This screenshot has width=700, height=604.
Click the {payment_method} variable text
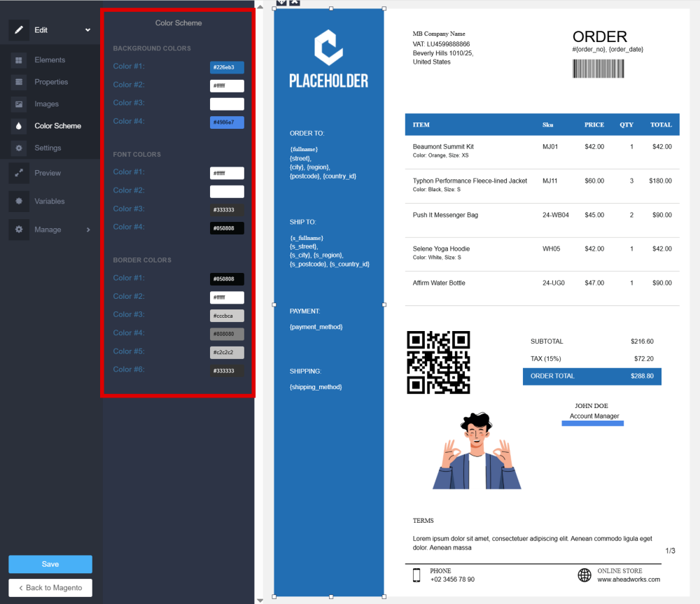click(316, 328)
